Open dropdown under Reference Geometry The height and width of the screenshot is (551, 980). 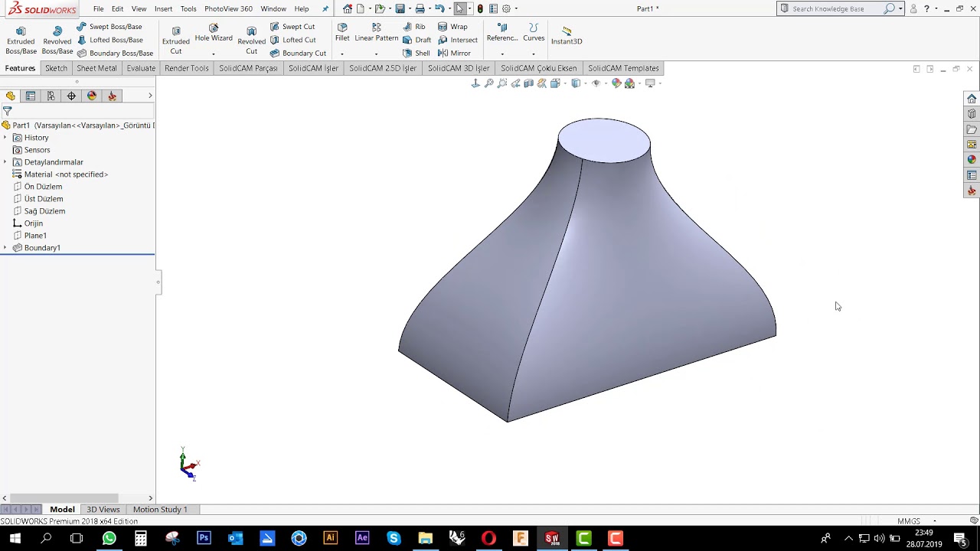502,54
